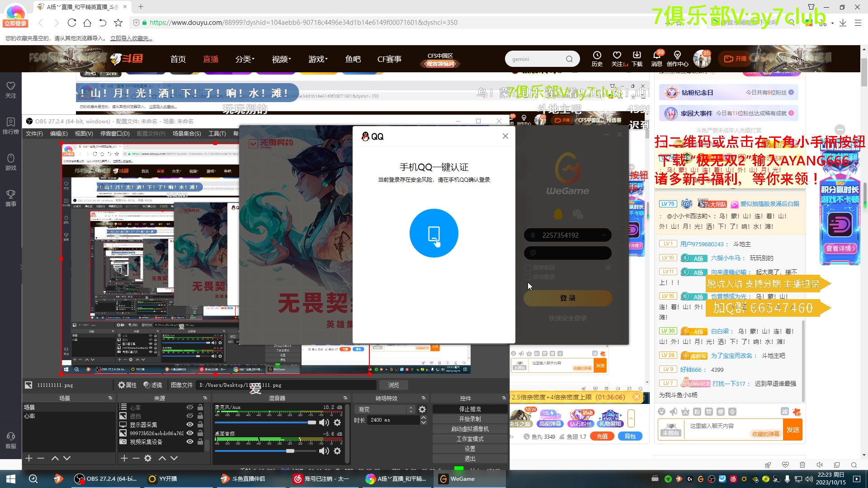The image size is (868, 488).
Task: Open transition 渐变 properties gear
Action: pos(422,409)
